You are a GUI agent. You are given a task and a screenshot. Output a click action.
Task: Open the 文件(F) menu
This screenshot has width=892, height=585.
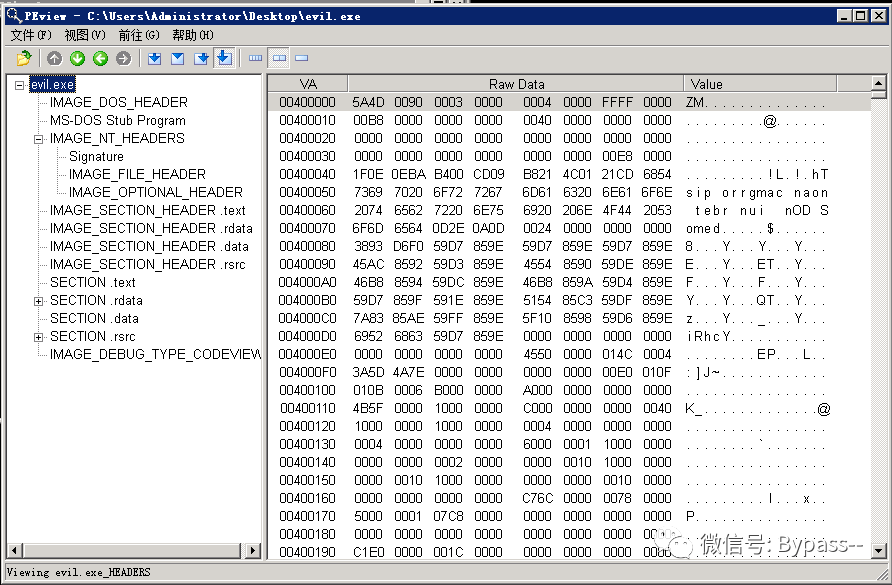pyautogui.click(x=31, y=35)
